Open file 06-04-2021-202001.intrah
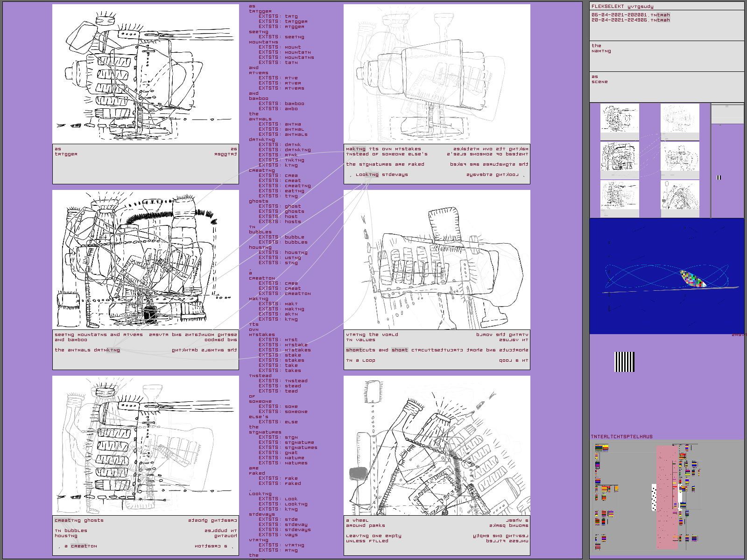 [x=630, y=15]
